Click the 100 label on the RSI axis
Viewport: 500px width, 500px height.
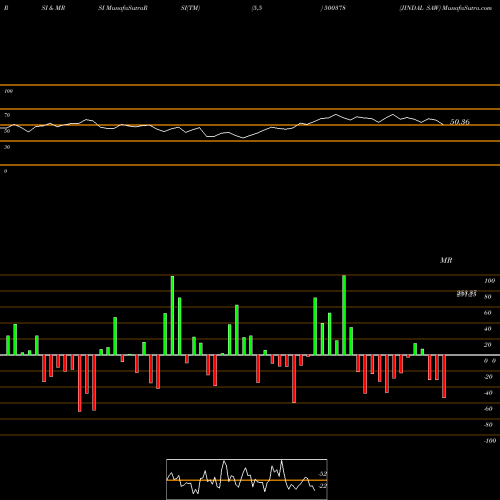[x=8, y=91]
